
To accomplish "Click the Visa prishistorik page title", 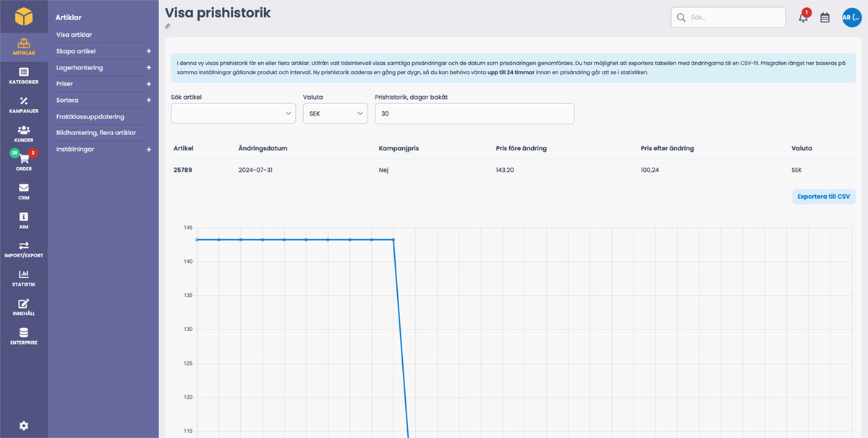I will pyautogui.click(x=218, y=12).
